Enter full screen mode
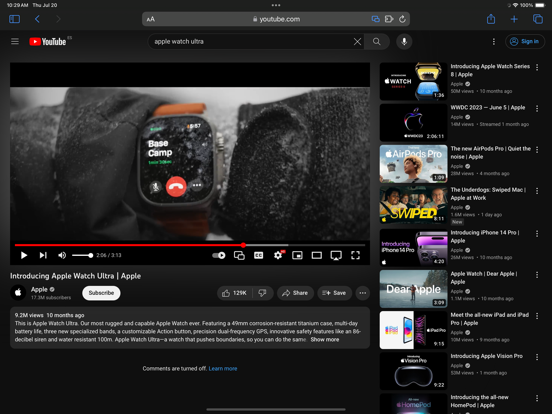This screenshot has width=552, height=414. pos(356,255)
